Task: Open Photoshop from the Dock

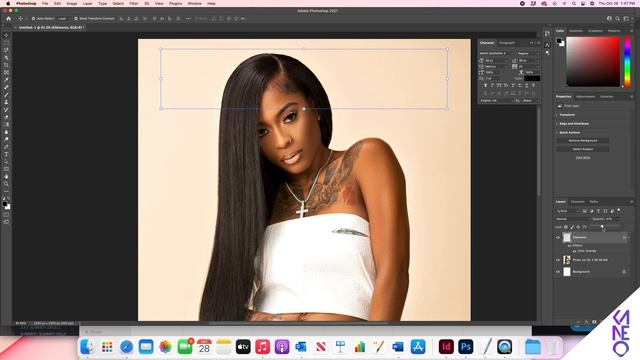Action: [x=466, y=347]
